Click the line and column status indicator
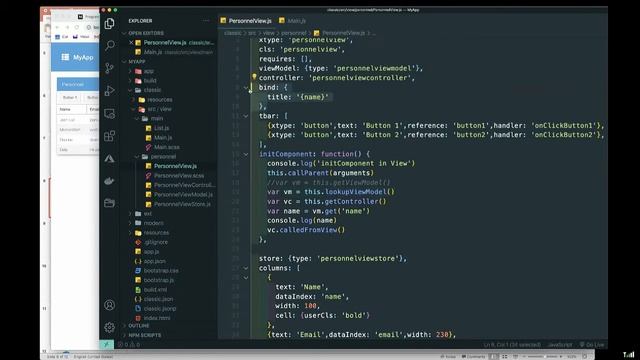640x360 pixels. (512, 345)
